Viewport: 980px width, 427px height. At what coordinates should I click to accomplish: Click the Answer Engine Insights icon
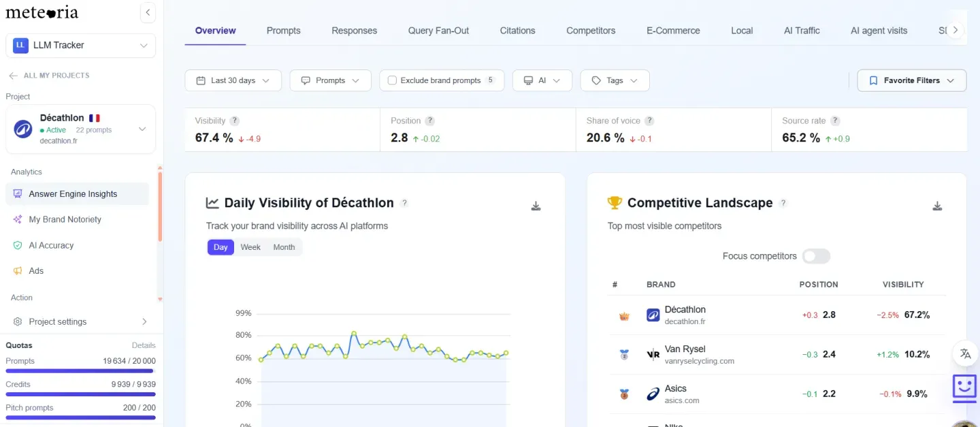point(18,194)
